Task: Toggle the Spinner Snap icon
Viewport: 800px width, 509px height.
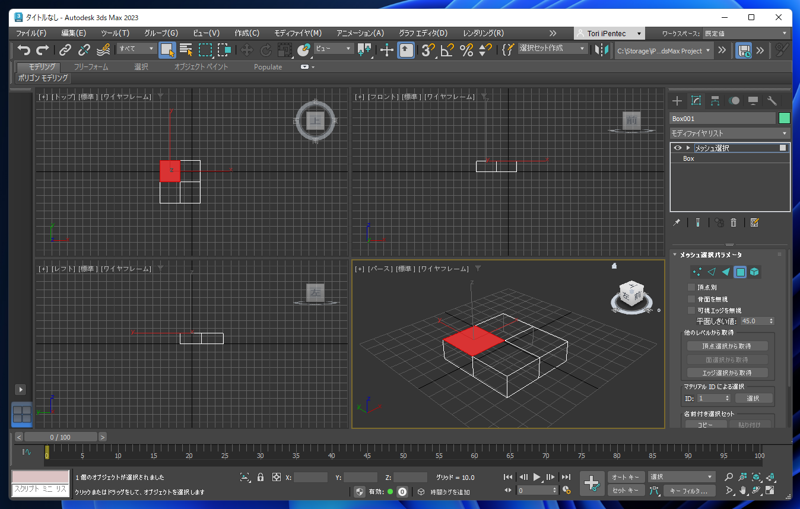Action: pyautogui.click(x=485, y=50)
